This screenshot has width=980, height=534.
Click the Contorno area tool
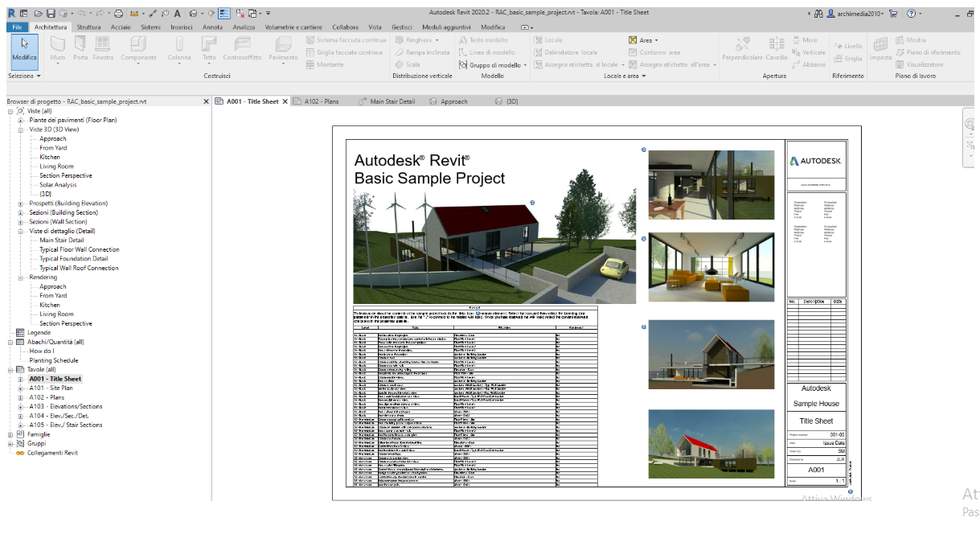(x=654, y=52)
